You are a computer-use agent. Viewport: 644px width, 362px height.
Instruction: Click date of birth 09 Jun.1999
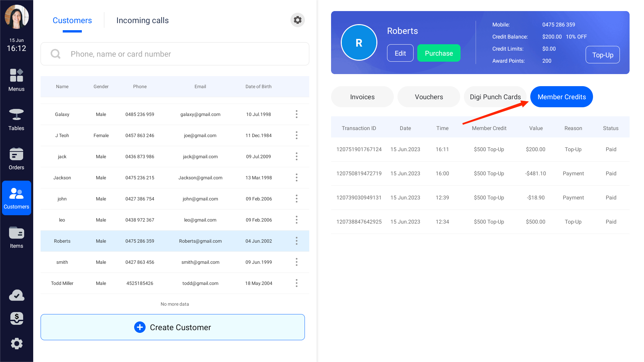point(259,262)
